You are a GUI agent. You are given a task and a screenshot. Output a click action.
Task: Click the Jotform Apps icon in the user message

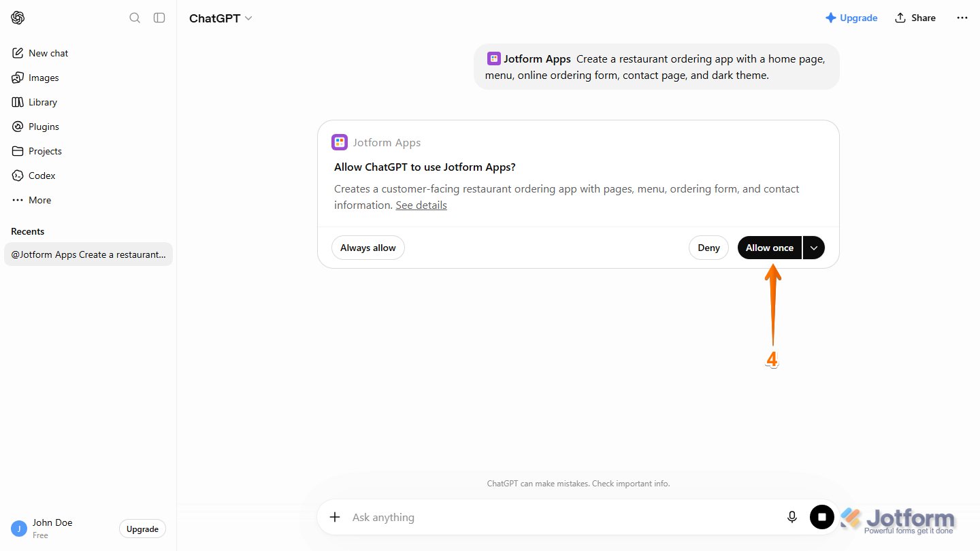coord(494,59)
